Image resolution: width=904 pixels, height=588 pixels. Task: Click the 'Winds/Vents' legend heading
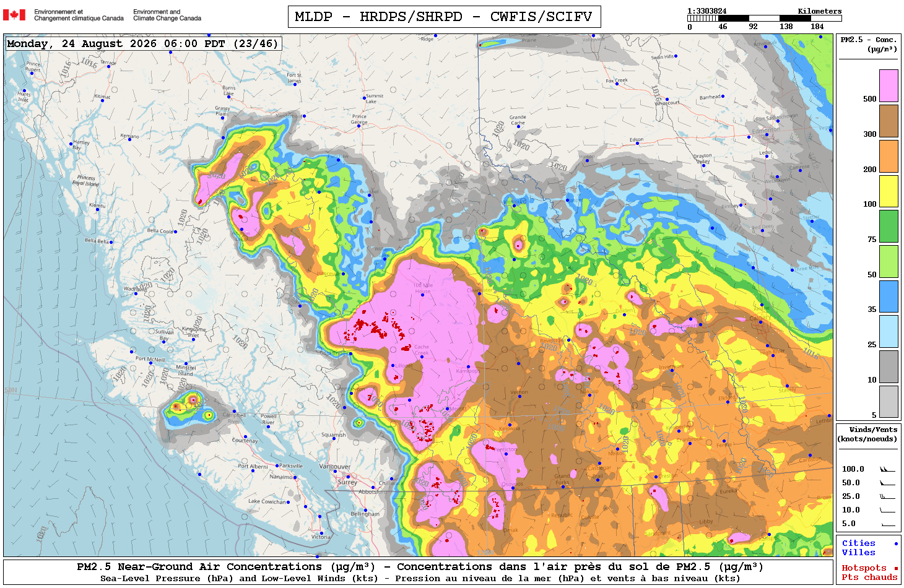(873, 430)
